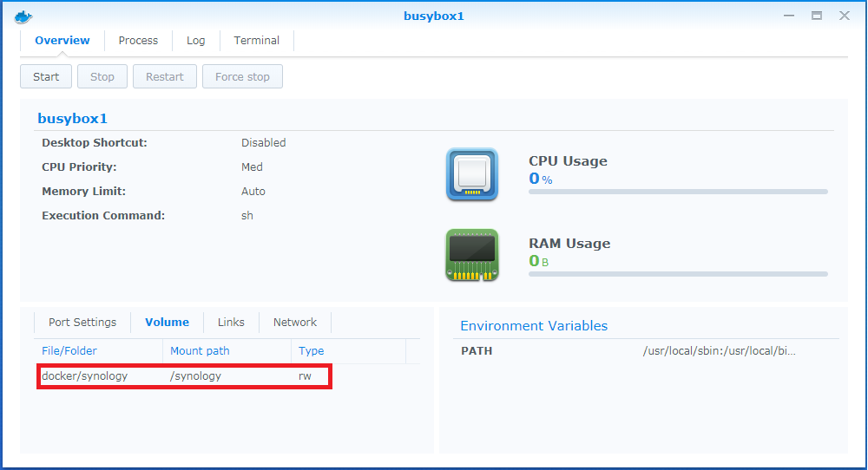Image resolution: width=868 pixels, height=470 pixels.
Task: Click the CPU Usage chip icon
Action: pos(472,174)
